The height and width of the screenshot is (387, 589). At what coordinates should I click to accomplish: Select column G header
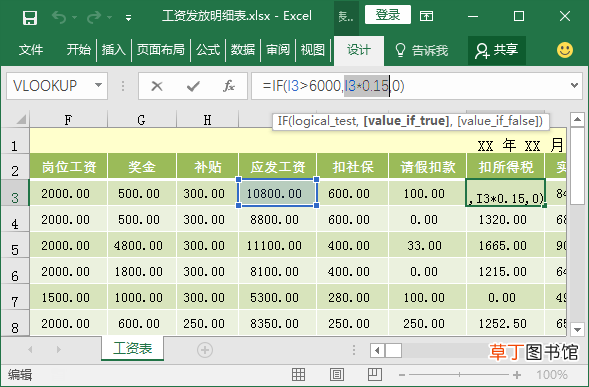141,120
